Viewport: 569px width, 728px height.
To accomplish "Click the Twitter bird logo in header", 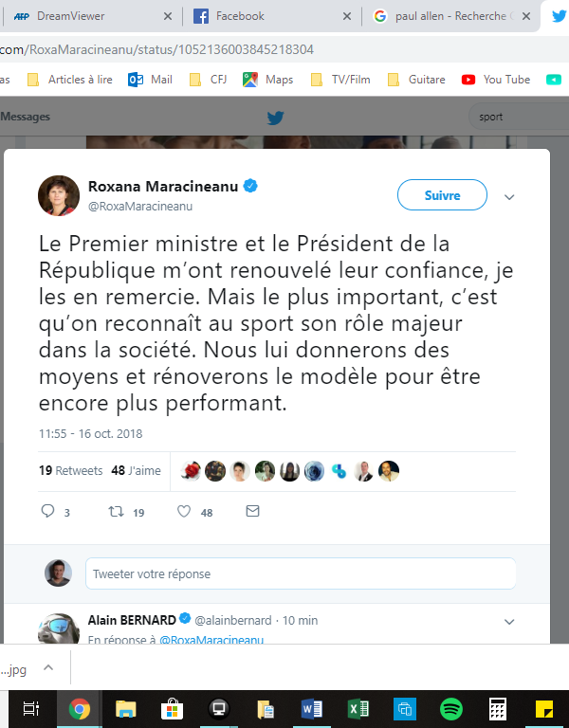I will tap(275, 118).
